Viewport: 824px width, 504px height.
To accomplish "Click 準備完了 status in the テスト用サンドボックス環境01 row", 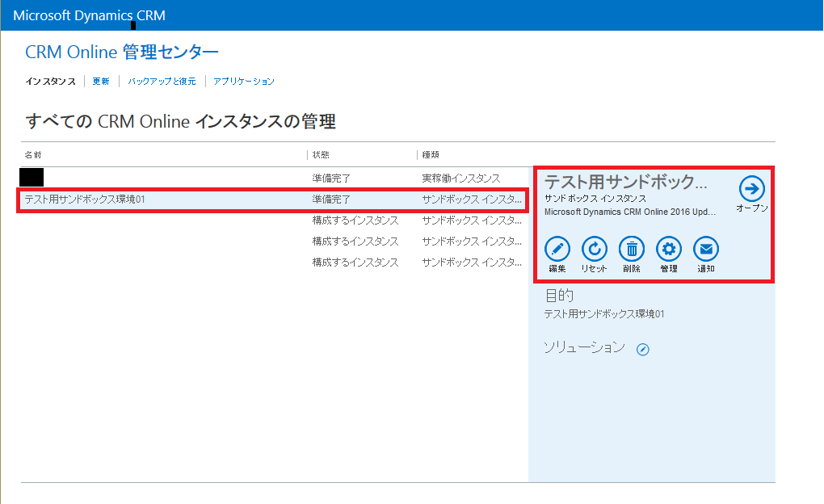I will pos(331,199).
